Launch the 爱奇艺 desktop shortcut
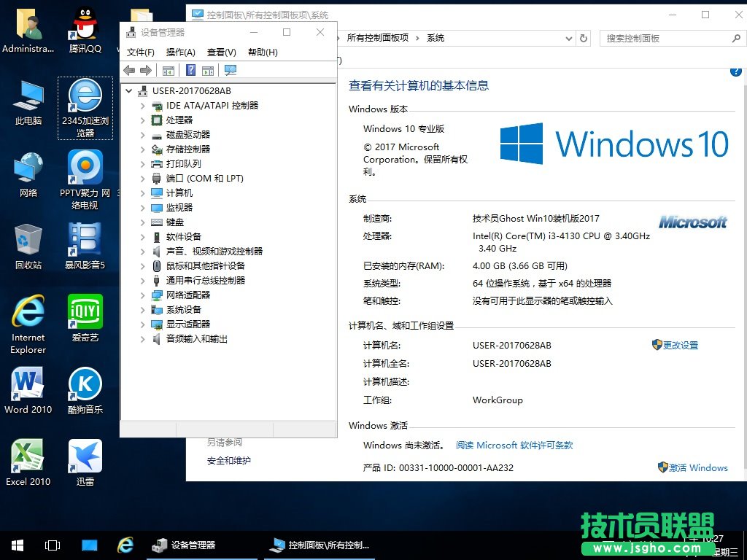 (85, 319)
